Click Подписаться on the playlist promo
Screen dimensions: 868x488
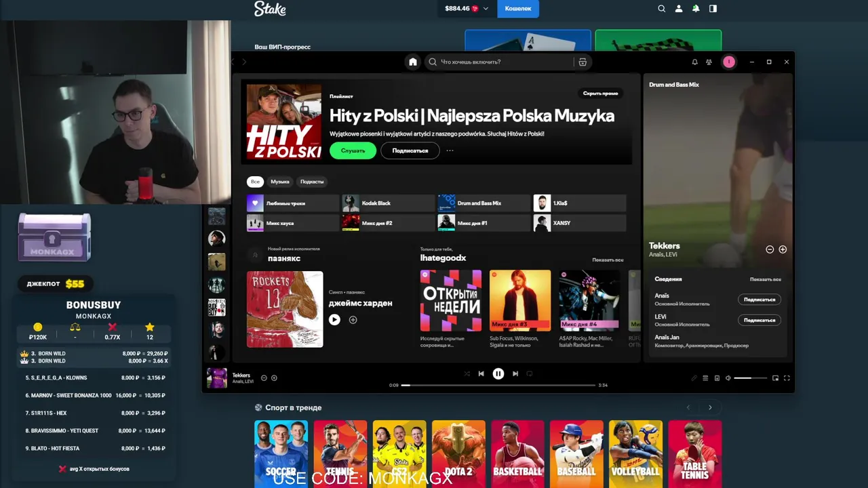click(x=410, y=150)
